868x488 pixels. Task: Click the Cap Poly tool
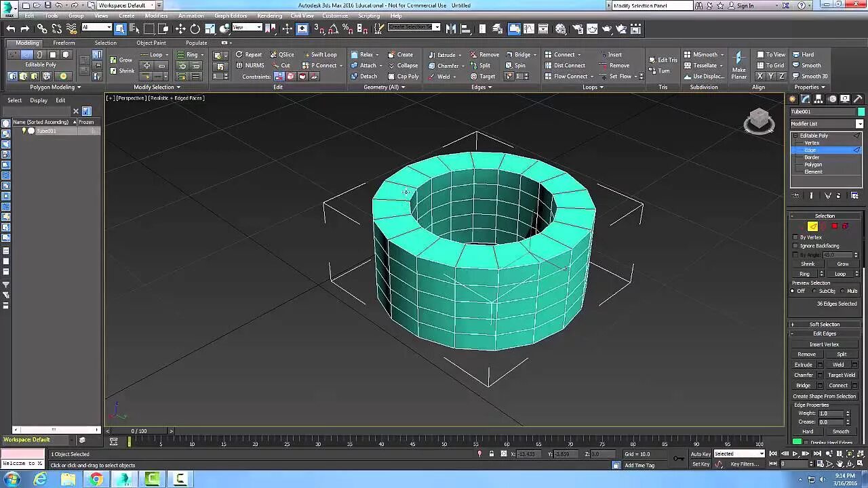coord(403,77)
